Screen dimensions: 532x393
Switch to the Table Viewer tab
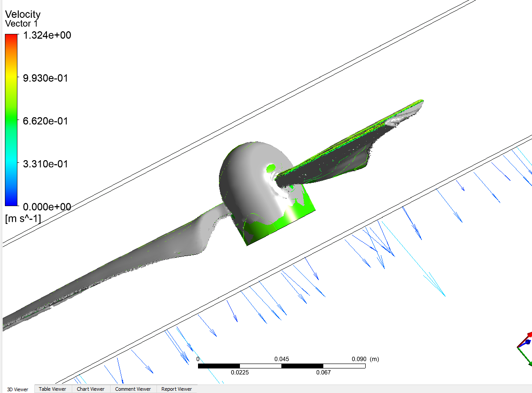52,389
